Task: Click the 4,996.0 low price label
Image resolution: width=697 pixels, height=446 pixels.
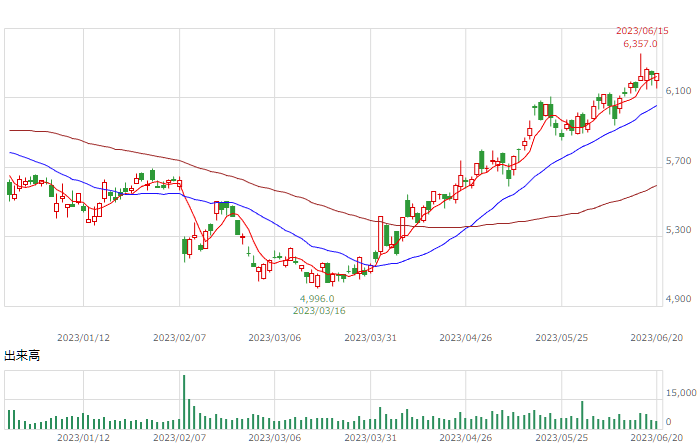Action: click(317, 299)
